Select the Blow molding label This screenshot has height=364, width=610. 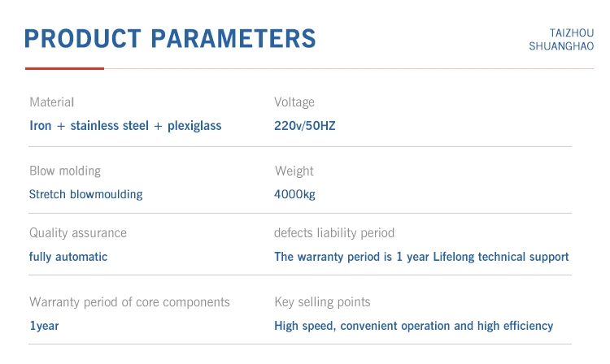click(65, 171)
